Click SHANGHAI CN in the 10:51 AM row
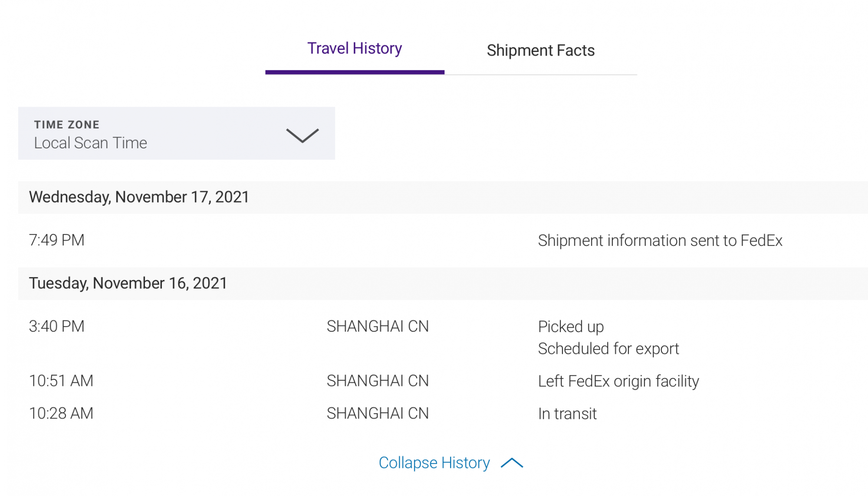Viewport: 868px width, 496px height. [378, 381]
